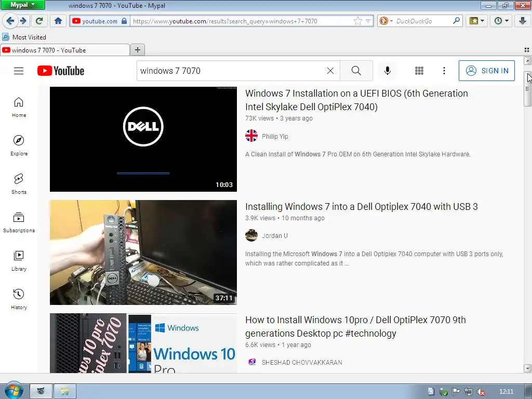Open 'How to Install Windows 10pro' video title

coord(355,327)
